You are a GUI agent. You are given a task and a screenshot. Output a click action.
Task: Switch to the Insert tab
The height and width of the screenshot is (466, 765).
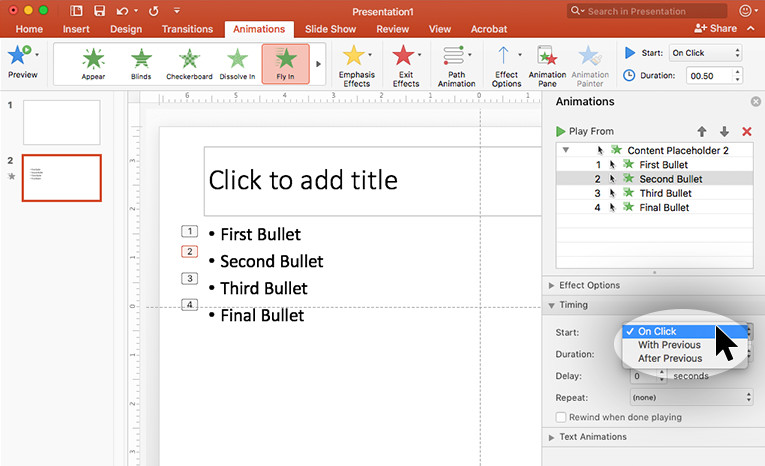76,29
